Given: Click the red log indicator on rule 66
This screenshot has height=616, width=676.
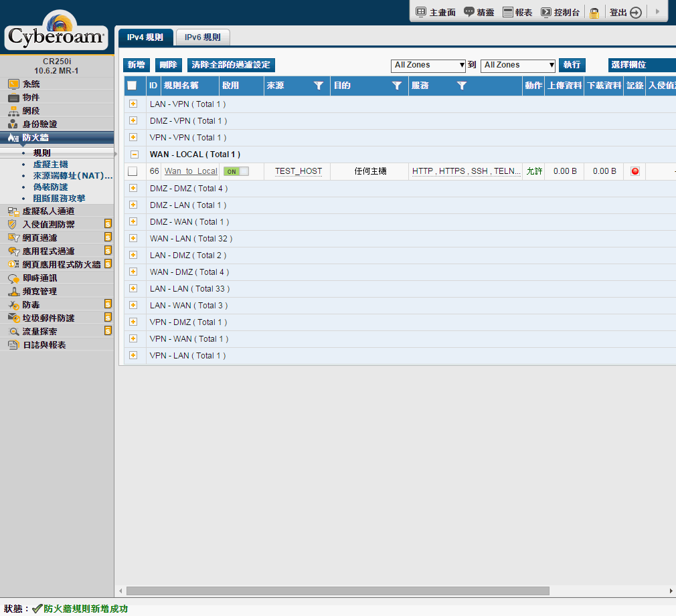Looking at the screenshot, I should coord(635,171).
